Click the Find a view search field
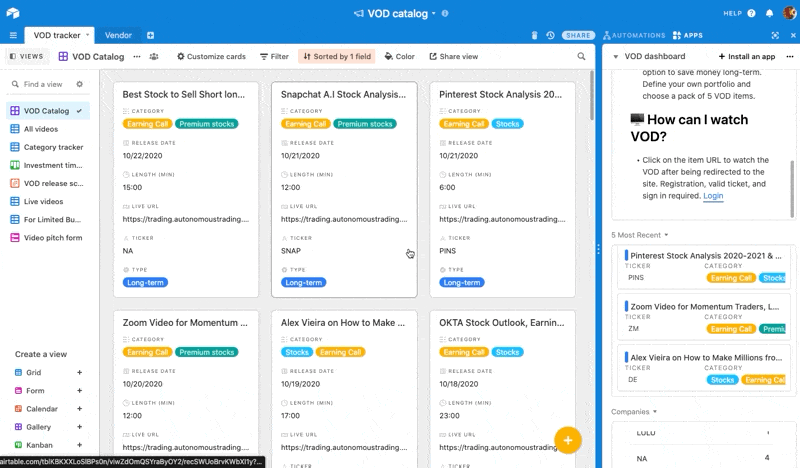The height and width of the screenshot is (468, 800). [x=43, y=84]
